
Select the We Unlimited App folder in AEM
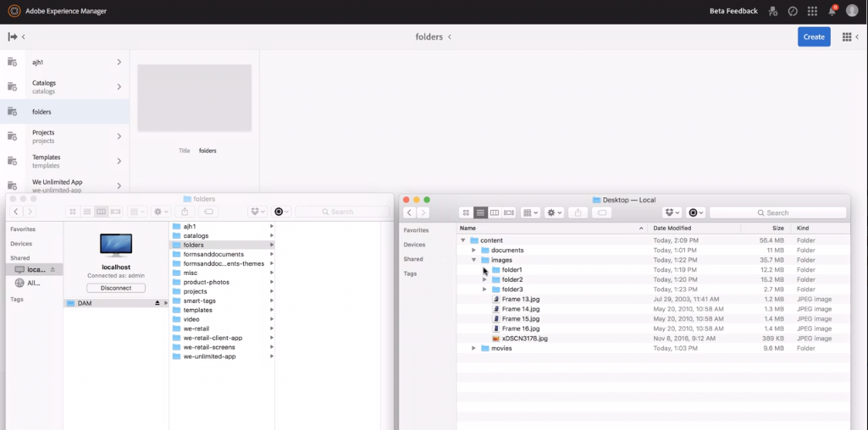point(64,185)
